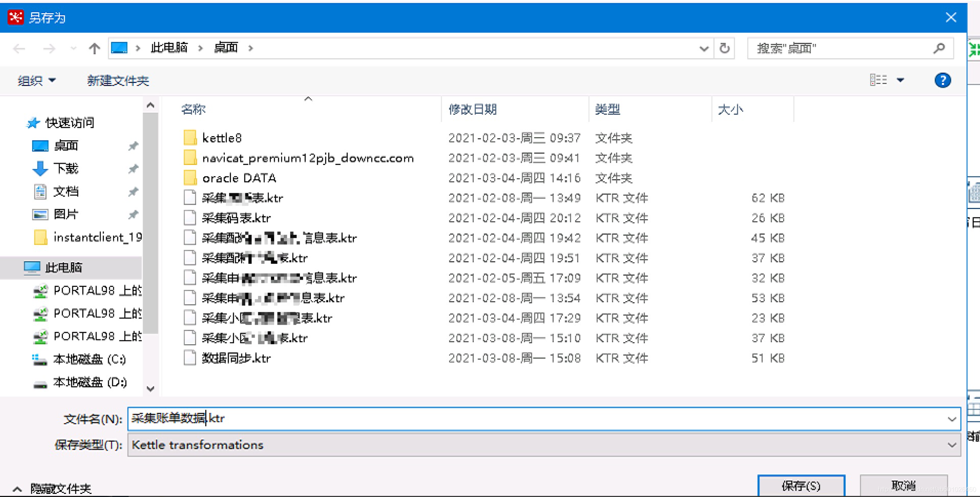Select the 采集码表.ktr file
Viewport: 980px width, 497px height.
236,218
